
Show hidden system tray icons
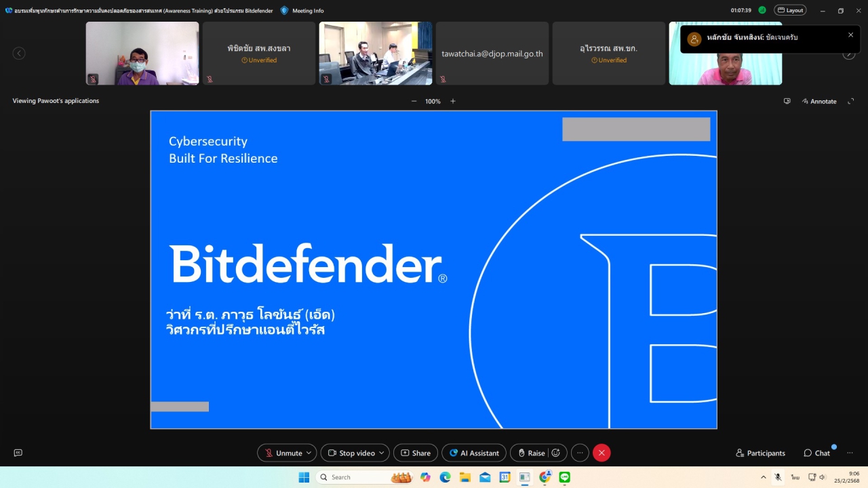[x=764, y=477]
